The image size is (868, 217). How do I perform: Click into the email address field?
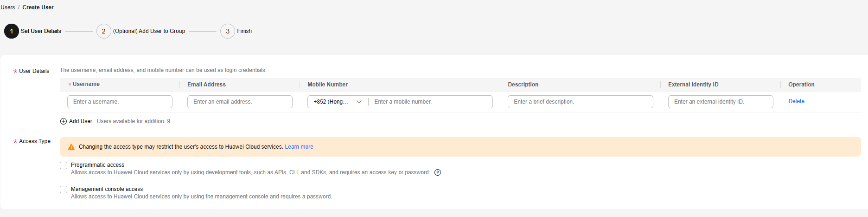[x=240, y=102]
